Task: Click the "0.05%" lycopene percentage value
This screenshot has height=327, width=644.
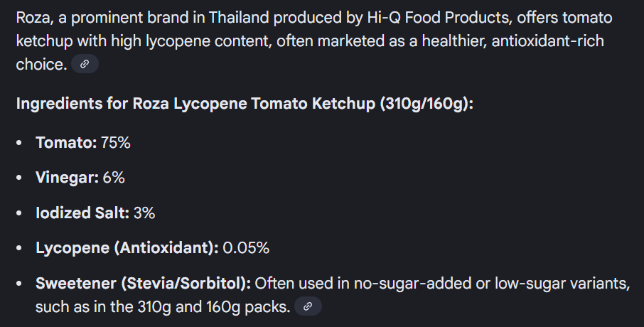Action: pyautogui.click(x=246, y=248)
